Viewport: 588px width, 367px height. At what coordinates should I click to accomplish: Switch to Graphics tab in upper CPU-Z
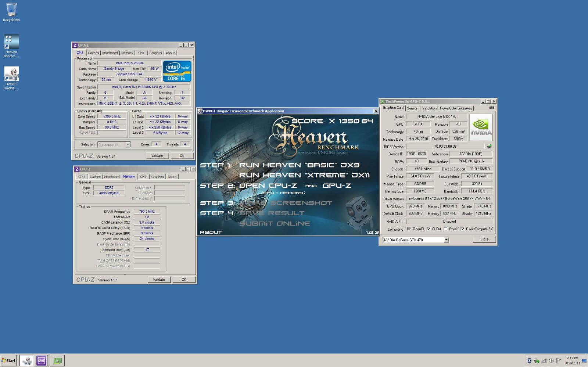(x=156, y=53)
